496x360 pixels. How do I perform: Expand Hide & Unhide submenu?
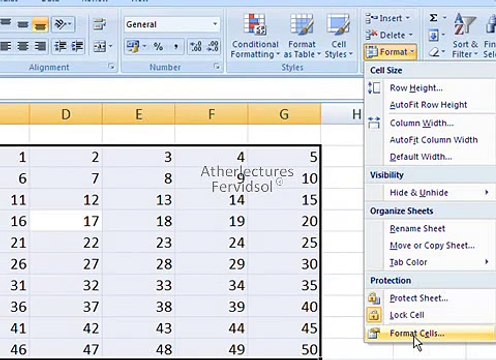point(430,193)
